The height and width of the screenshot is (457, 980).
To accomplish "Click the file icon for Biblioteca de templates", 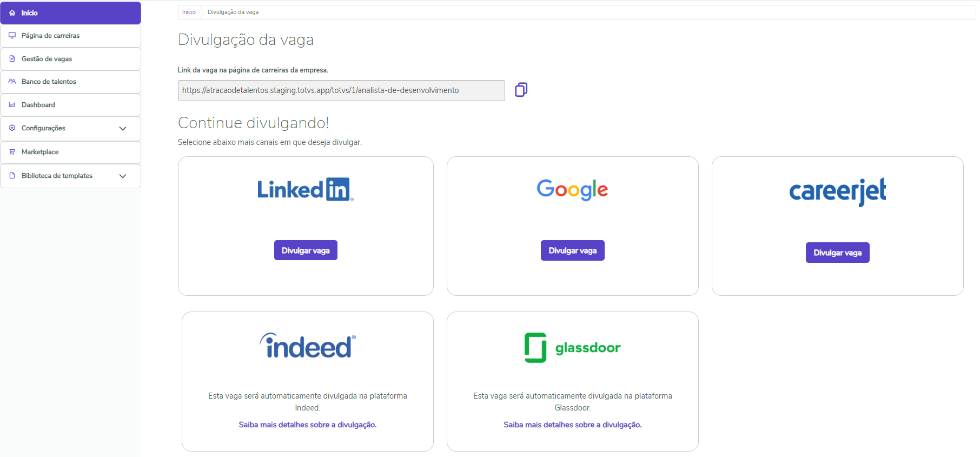I will click(12, 176).
